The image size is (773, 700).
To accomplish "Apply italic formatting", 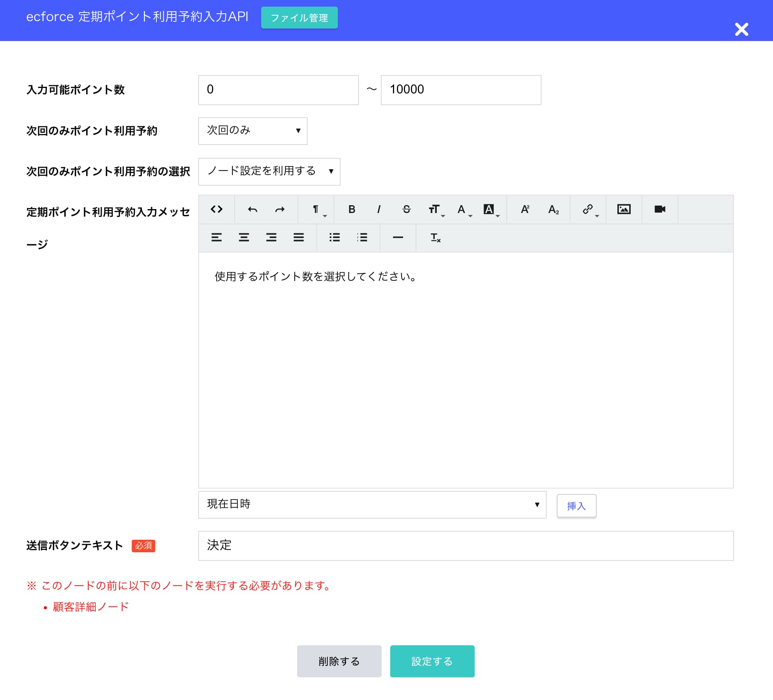I will click(x=379, y=209).
